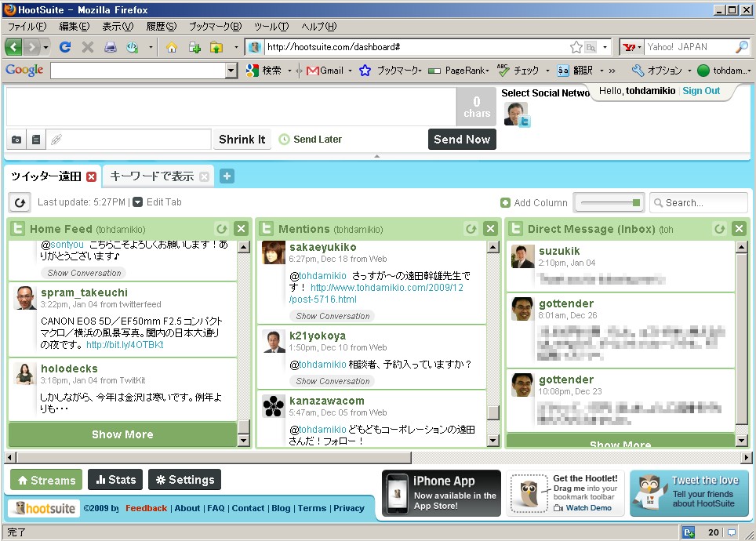Screen dimensions: 756x541
Task: Open the ブックマーク(B) menu
Action: 215,26
